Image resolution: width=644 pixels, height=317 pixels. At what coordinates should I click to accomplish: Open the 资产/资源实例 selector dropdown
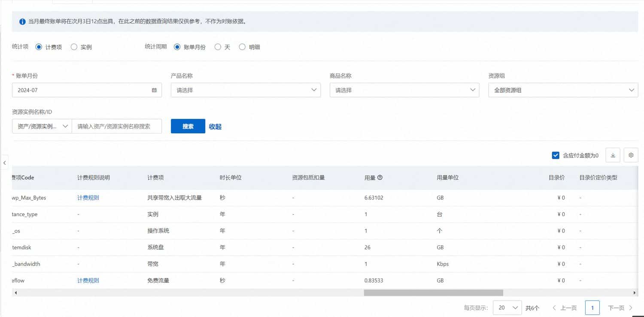tap(41, 126)
